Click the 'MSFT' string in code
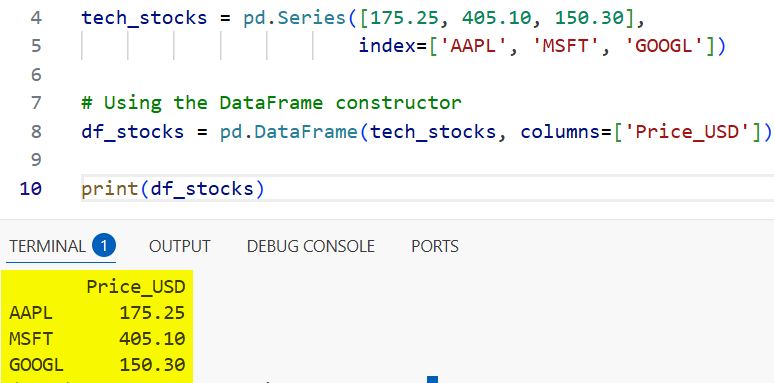774x383 pixels. [x=567, y=46]
